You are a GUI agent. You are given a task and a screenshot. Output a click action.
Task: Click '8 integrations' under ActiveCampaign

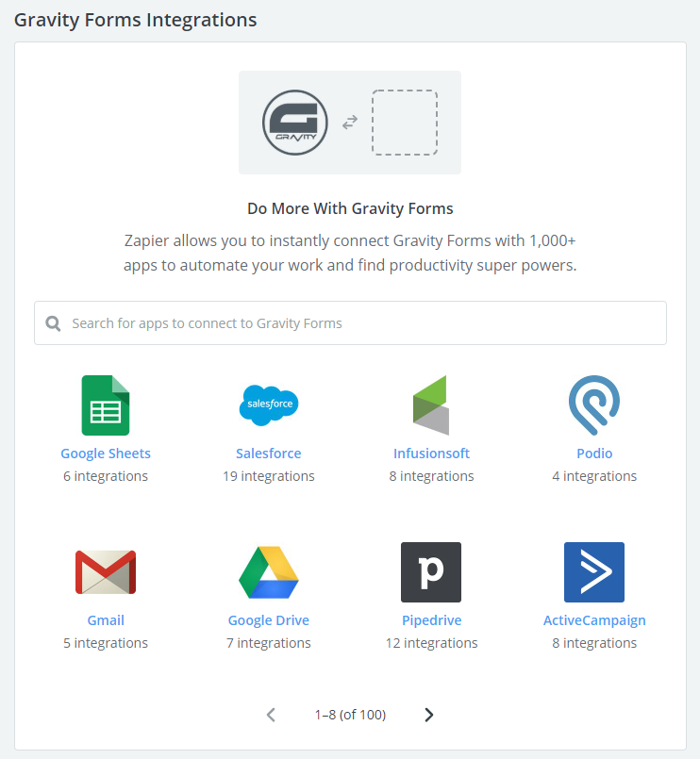tap(594, 643)
